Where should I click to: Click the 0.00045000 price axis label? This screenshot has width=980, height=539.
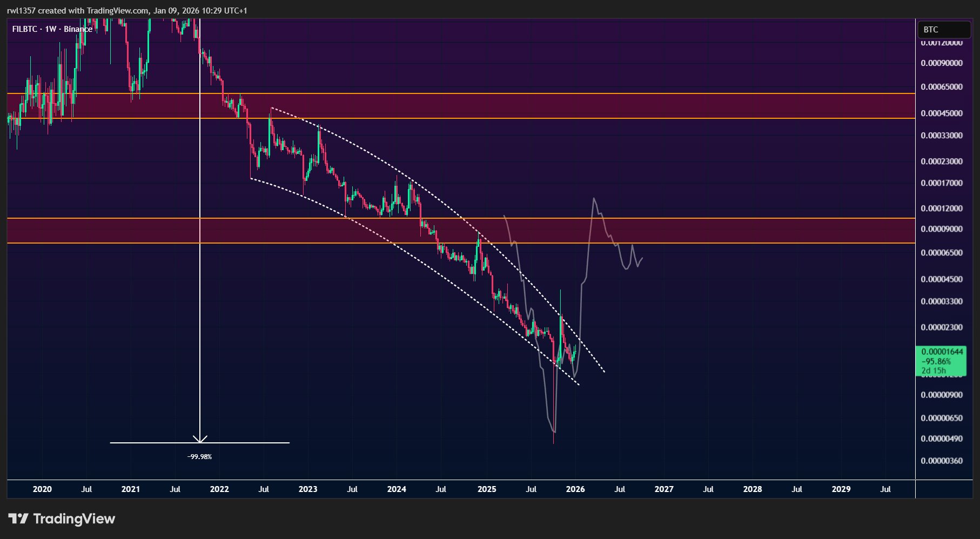(x=942, y=113)
